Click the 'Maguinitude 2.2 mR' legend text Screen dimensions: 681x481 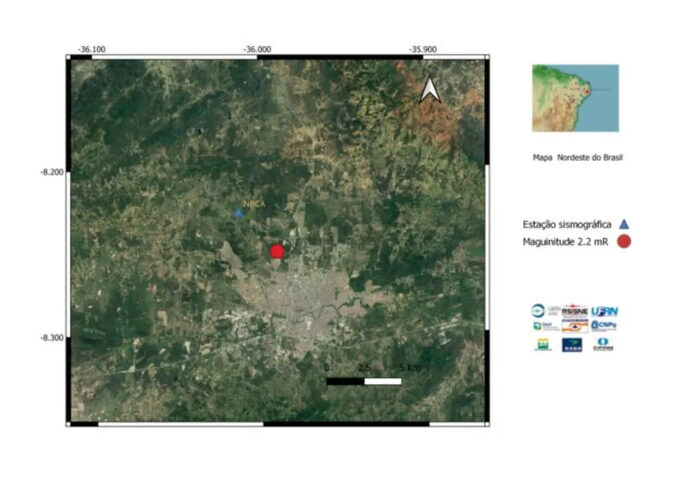coord(566,241)
